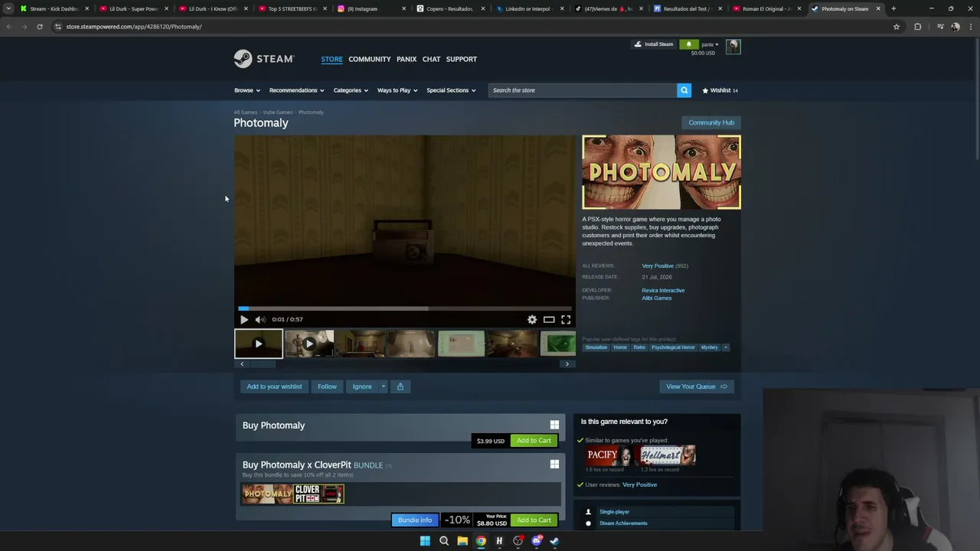Open a new browser tab
Viewport: 980px width, 551px height.
coord(893,8)
